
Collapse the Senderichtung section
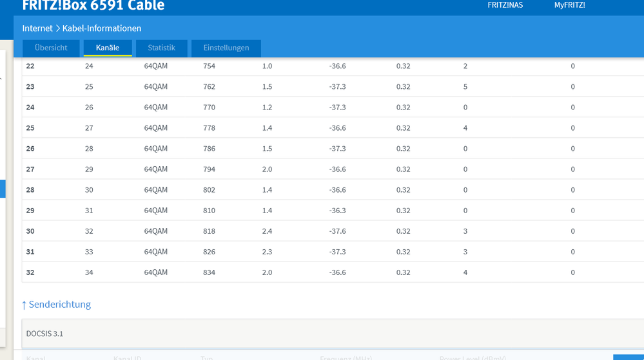(x=56, y=304)
